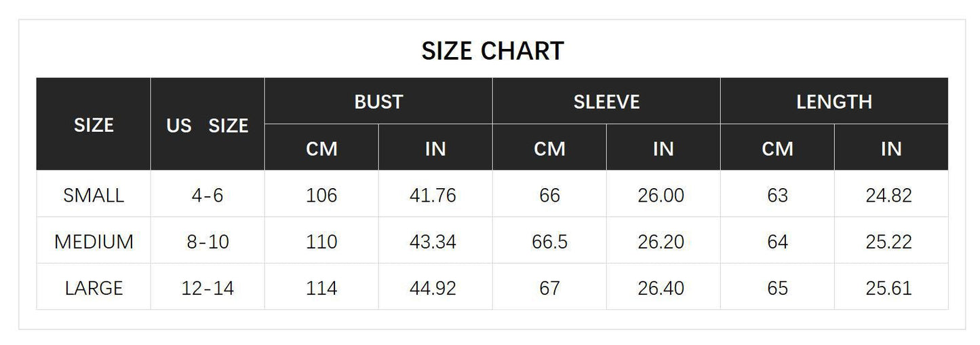Click the SIZE CHART title
The image size is (980, 345).
pos(492,51)
